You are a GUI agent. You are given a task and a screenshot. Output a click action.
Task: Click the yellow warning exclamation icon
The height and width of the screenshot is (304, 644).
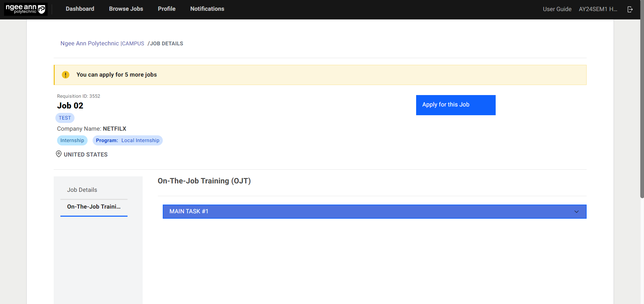65,75
